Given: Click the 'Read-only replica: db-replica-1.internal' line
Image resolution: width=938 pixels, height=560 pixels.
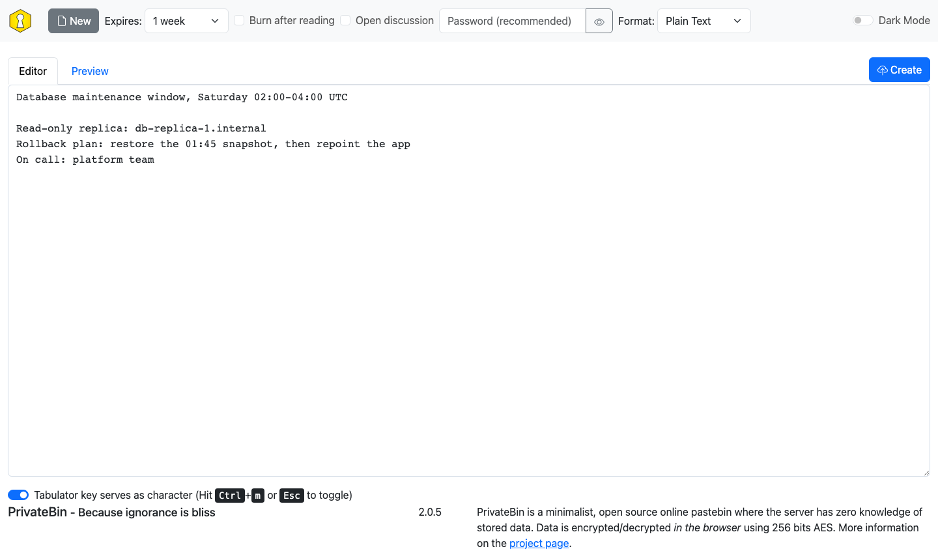Looking at the screenshot, I should tap(141, 128).
